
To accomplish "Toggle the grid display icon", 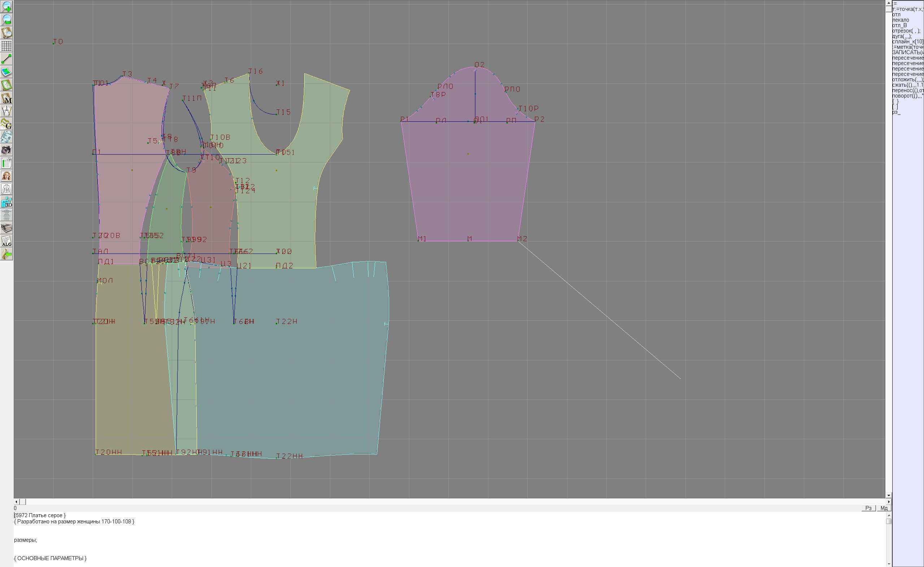I will pyautogui.click(x=6, y=46).
